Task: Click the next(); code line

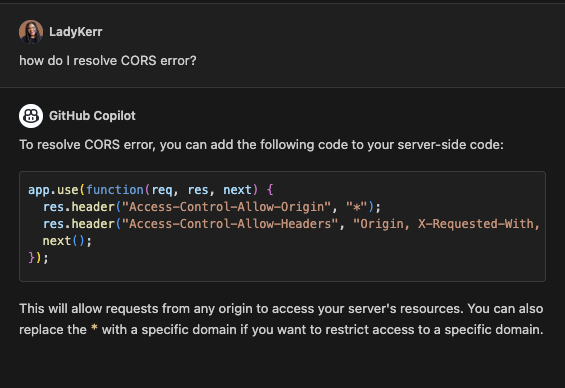Action: 67,241
